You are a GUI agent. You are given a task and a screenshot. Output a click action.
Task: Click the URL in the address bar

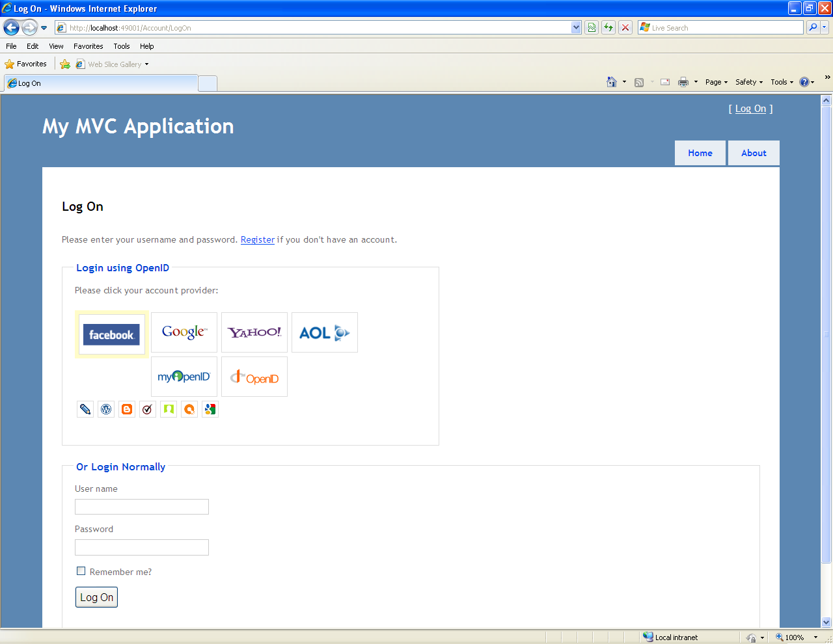pos(130,28)
